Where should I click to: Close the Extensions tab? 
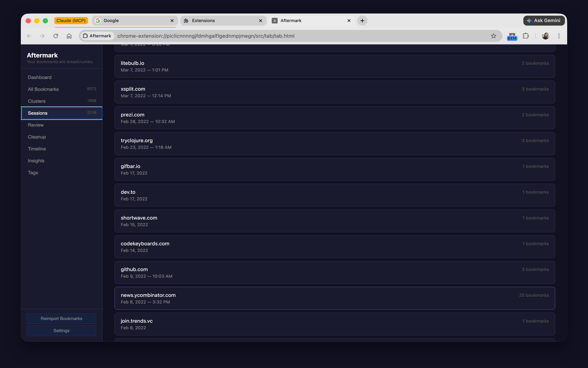pyautogui.click(x=260, y=21)
